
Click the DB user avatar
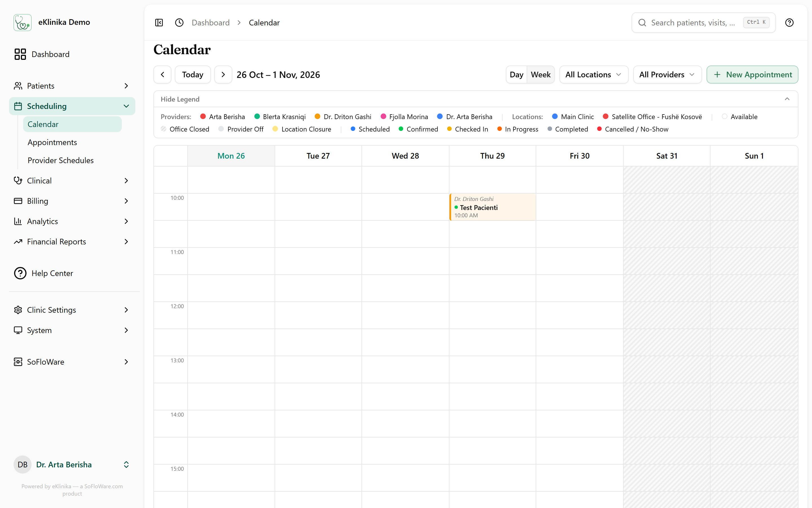tap(23, 464)
